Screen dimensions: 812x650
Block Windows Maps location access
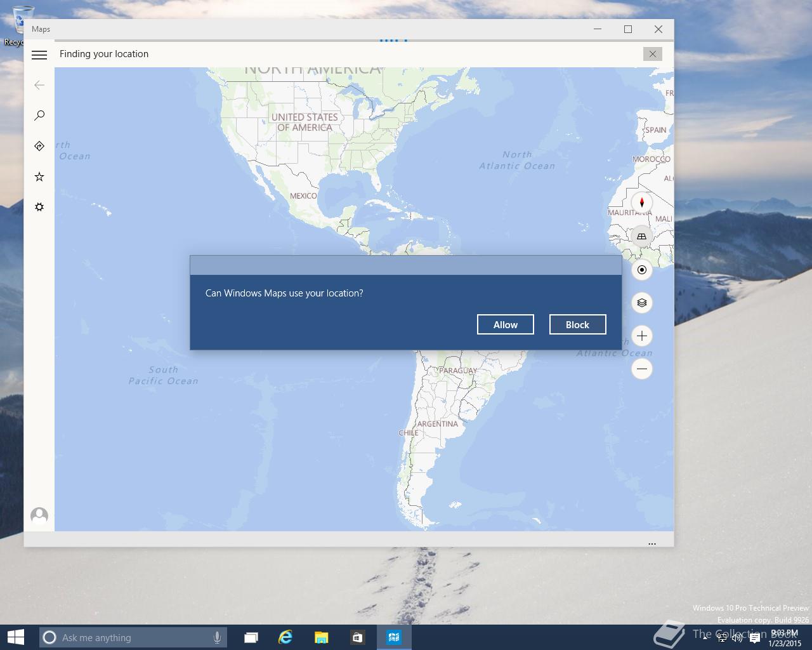click(577, 324)
